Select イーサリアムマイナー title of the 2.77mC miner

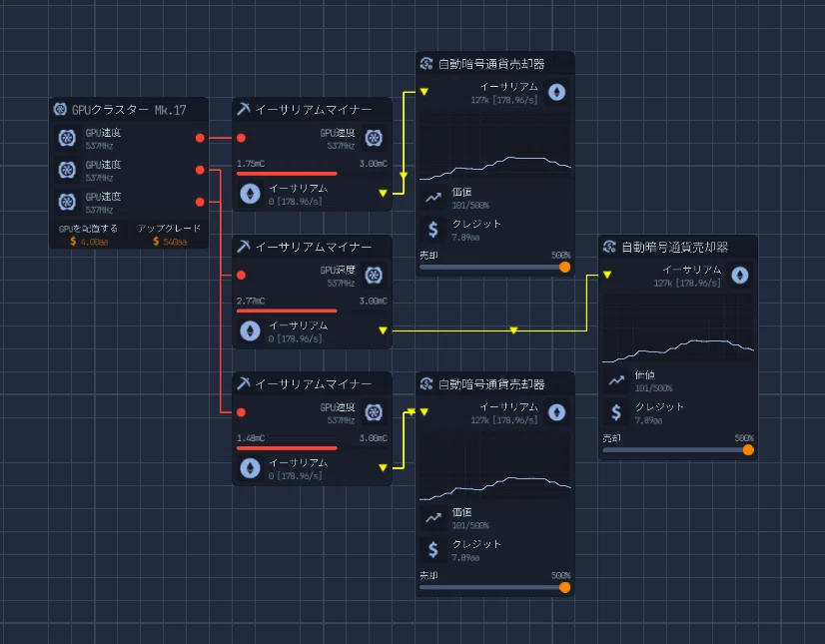[314, 247]
